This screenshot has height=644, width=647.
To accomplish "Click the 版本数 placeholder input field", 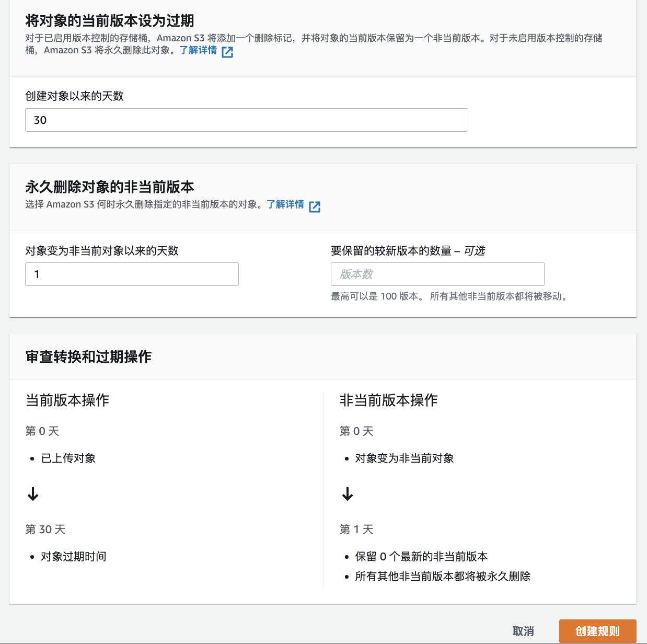I will (437, 274).
